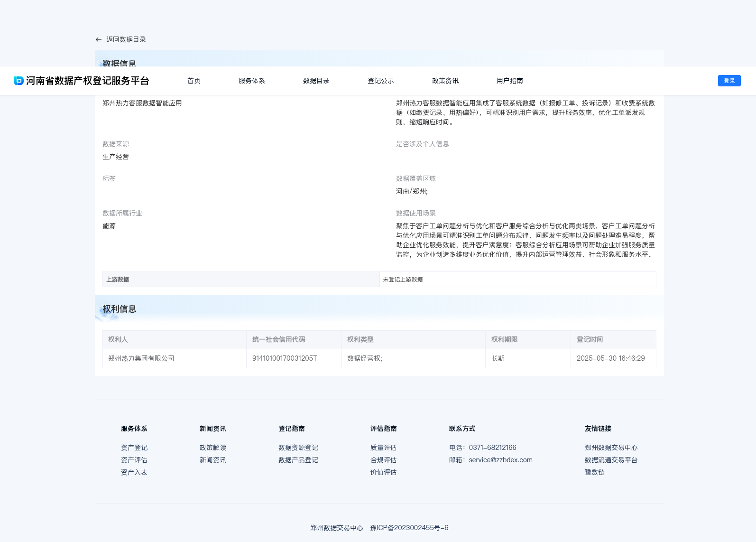Screen dimensions: 756x542
Task: Open footer link 数据资源登记
Action: pyautogui.click(x=298, y=448)
